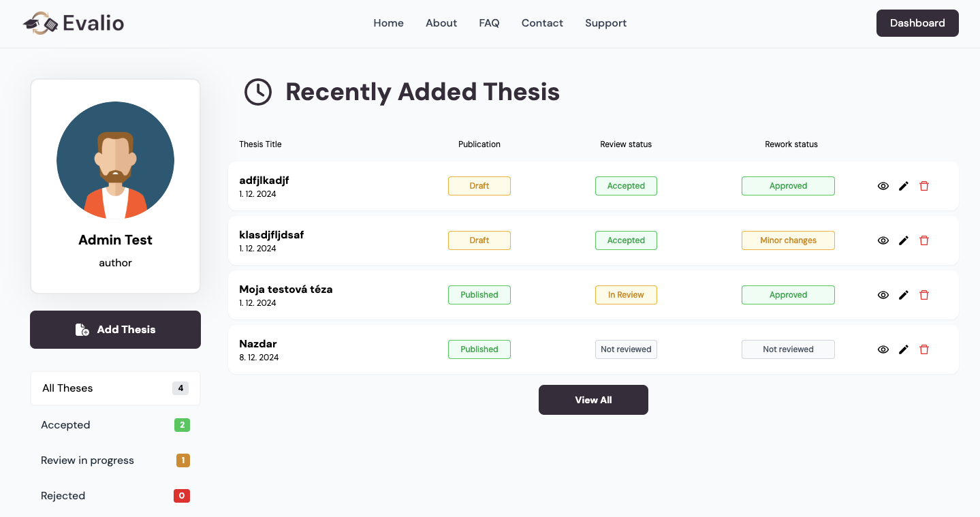Click trash icon for Nazdar thesis
The width and height of the screenshot is (980, 517).
[x=924, y=349]
